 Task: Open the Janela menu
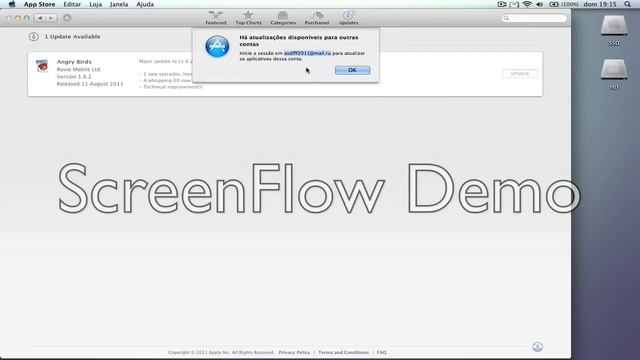pyautogui.click(x=119, y=4)
